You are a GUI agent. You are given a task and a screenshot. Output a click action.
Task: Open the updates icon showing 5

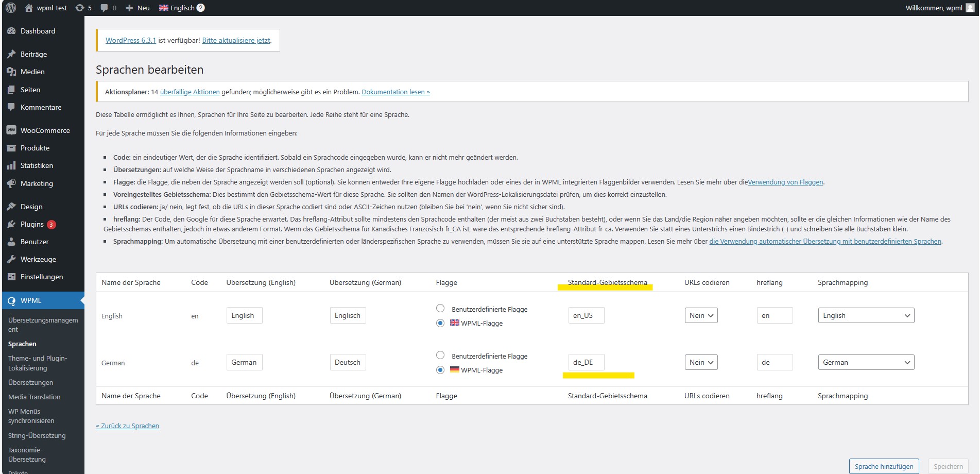[79, 8]
